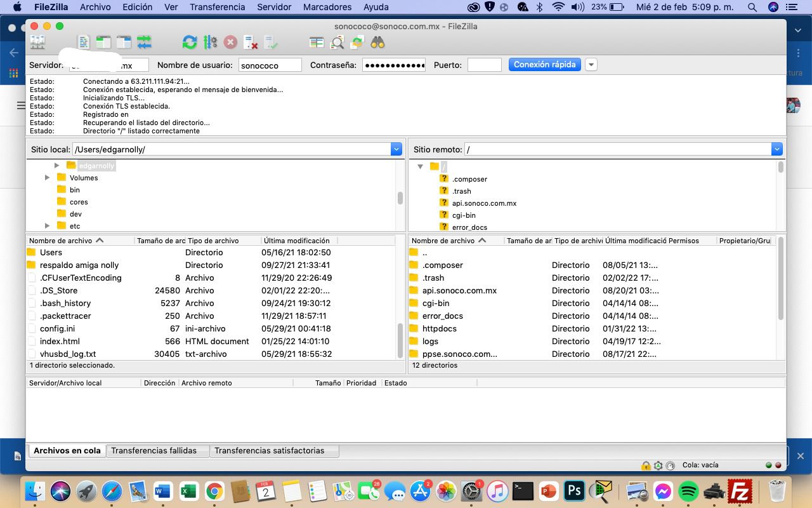Open the Sitio local path dropdown
Screen dimensions: 812x508
(x=396, y=149)
